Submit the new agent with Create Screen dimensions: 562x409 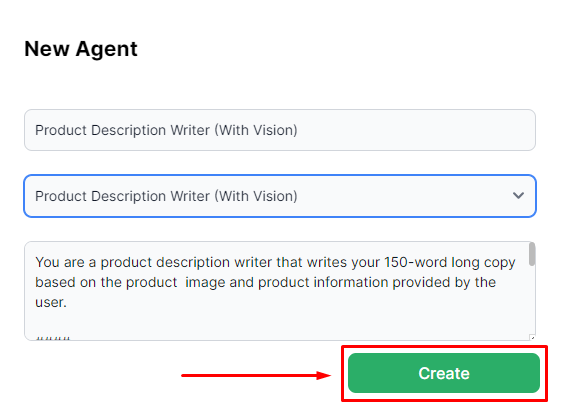[444, 373]
